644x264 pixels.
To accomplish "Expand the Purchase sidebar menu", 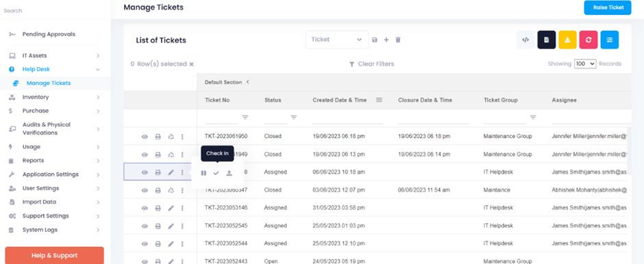I will pos(55,111).
